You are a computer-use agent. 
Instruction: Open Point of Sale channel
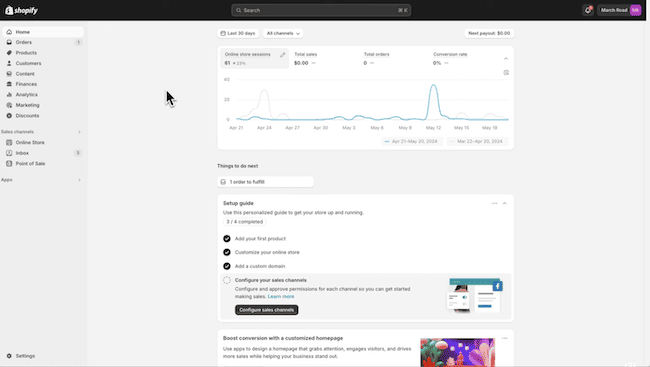coord(43,164)
